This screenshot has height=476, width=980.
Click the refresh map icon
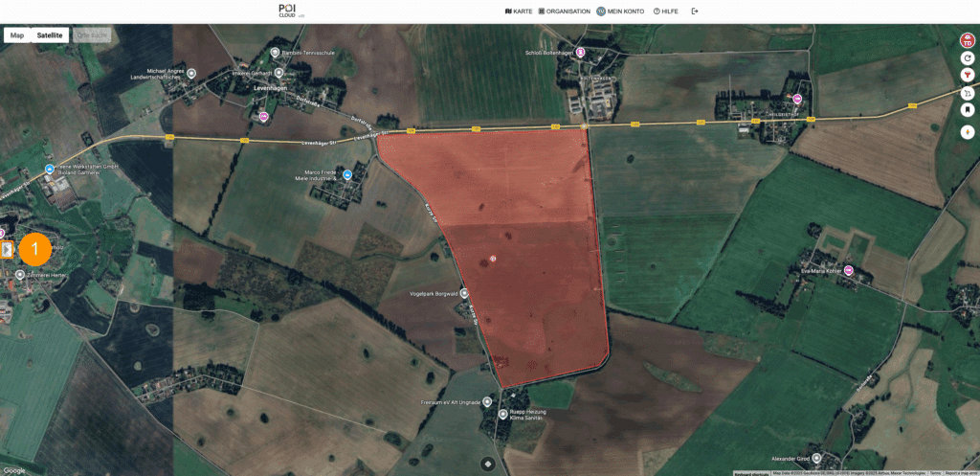click(967, 58)
